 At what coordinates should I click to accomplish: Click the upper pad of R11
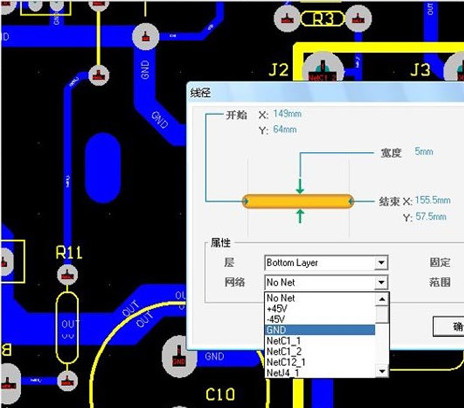68,275
